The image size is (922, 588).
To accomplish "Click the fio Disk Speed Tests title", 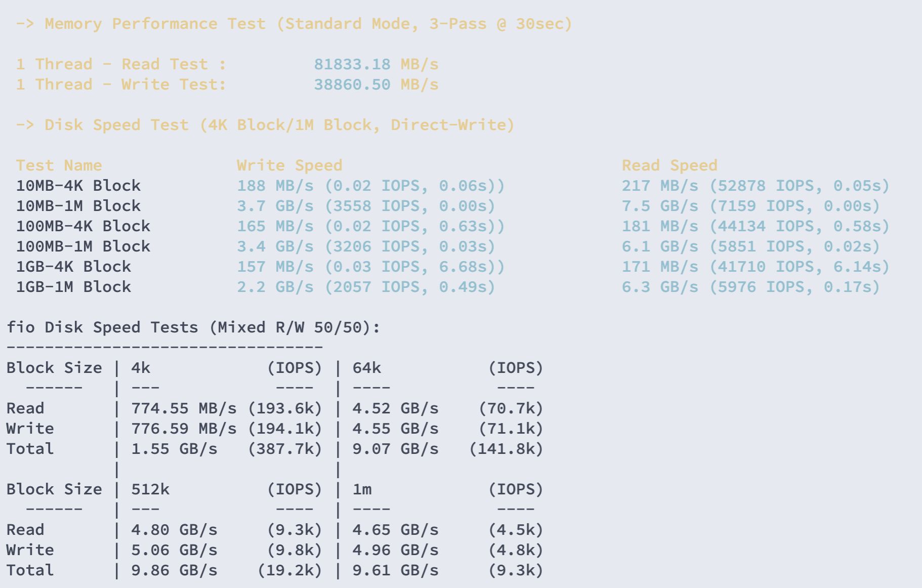I will pos(193,327).
